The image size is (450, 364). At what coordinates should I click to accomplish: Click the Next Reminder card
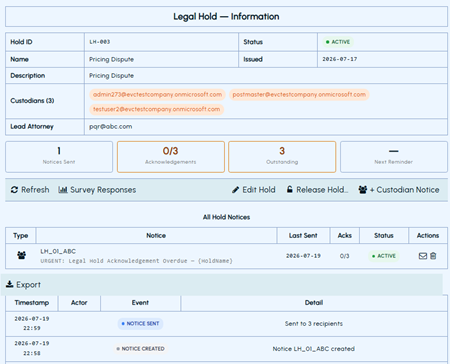[x=394, y=157]
